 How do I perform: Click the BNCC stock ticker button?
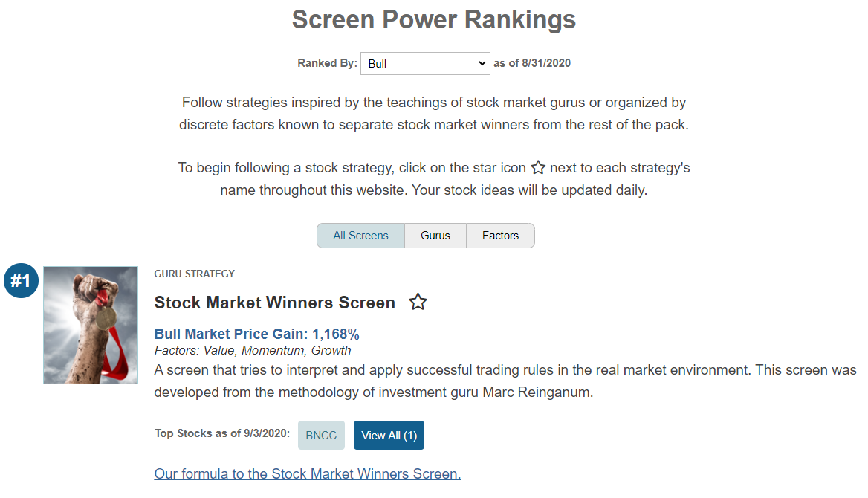pyautogui.click(x=321, y=435)
